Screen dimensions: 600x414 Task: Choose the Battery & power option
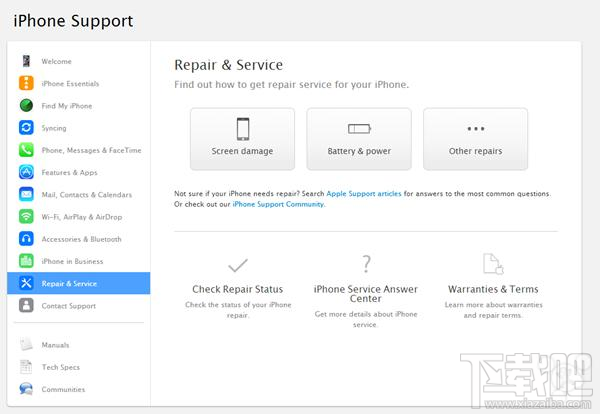[359, 139]
